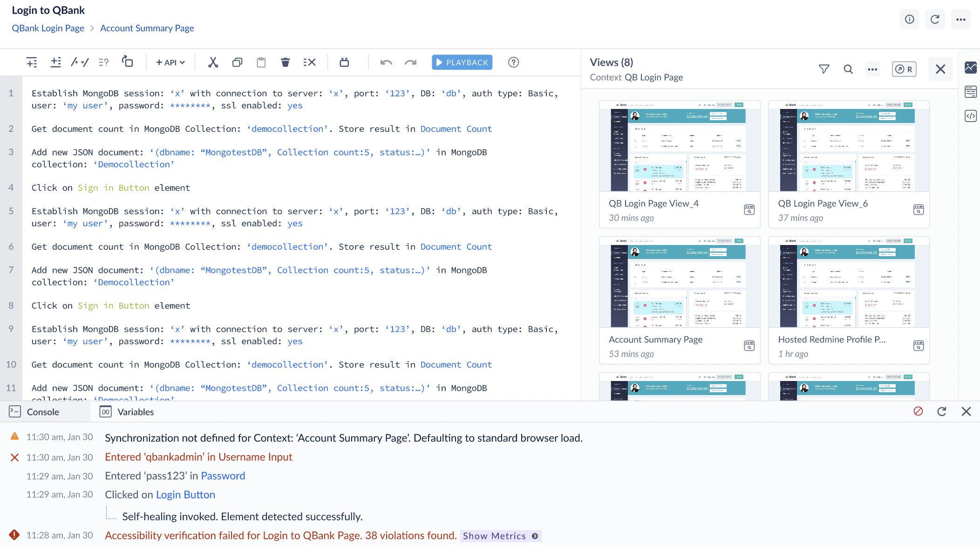Open Hosted Redmine Profile view thumbnail
Image resolution: width=980 pixels, height=545 pixels.
point(849,282)
